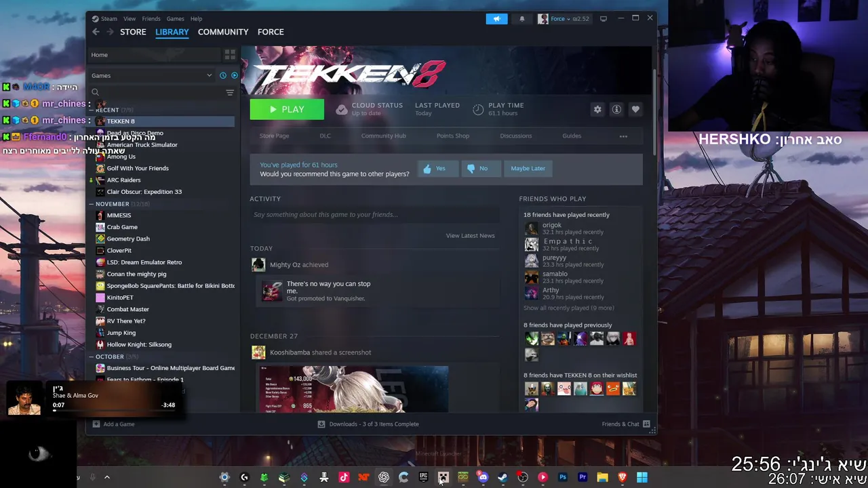Switch to the COMMUNITY tab
The image size is (868, 488).
point(223,32)
